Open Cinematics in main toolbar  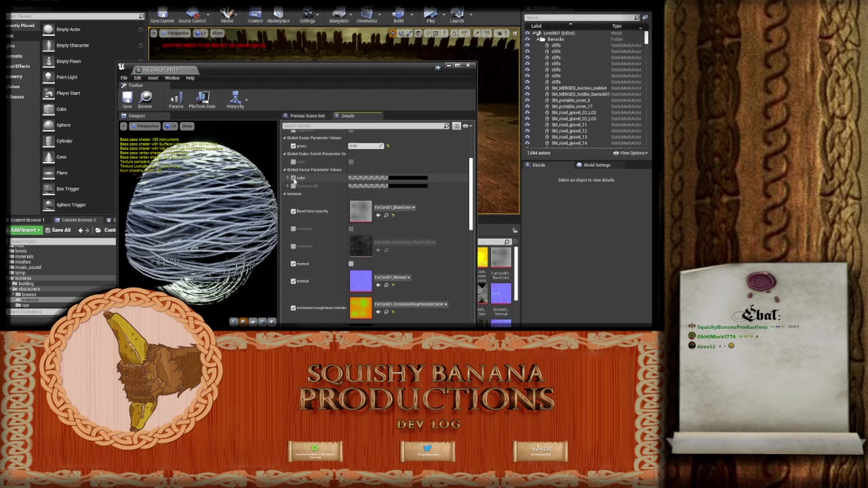point(367,15)
